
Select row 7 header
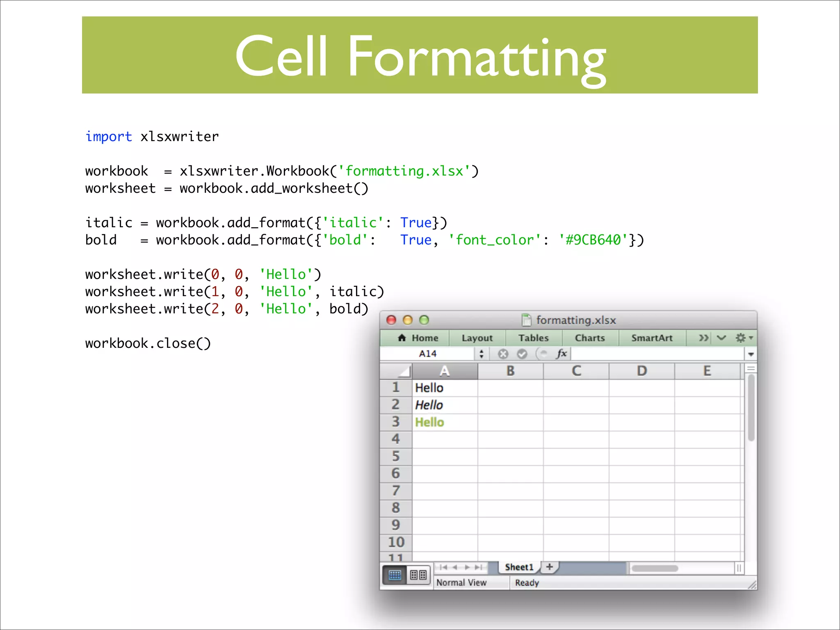click(x=396, y=491)
